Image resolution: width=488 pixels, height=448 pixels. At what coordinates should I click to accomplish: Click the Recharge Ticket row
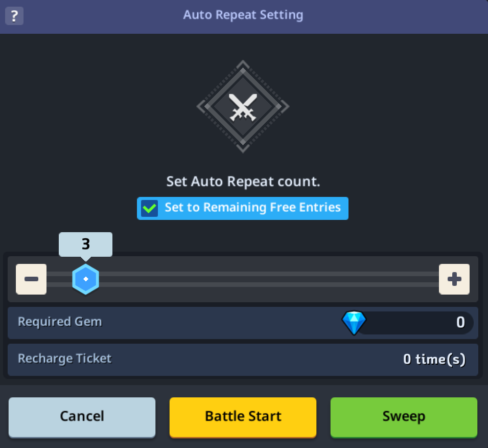[243, 360]
